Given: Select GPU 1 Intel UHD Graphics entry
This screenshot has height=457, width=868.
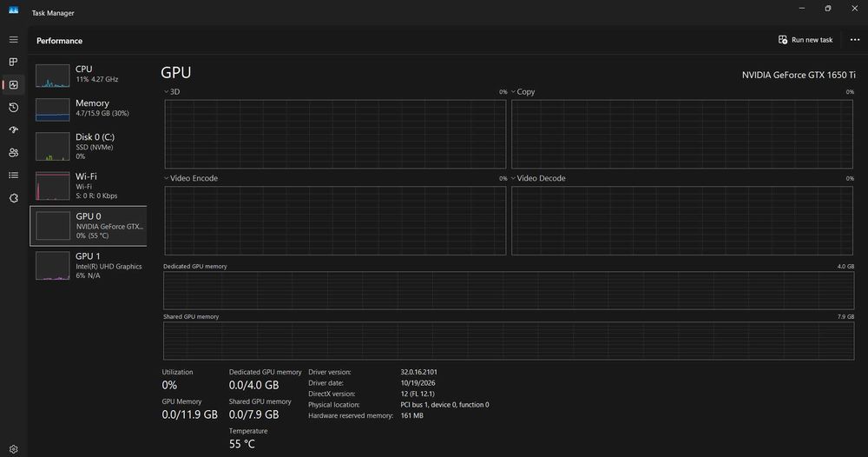Looking at the screenshot, I should coord(89,266).
